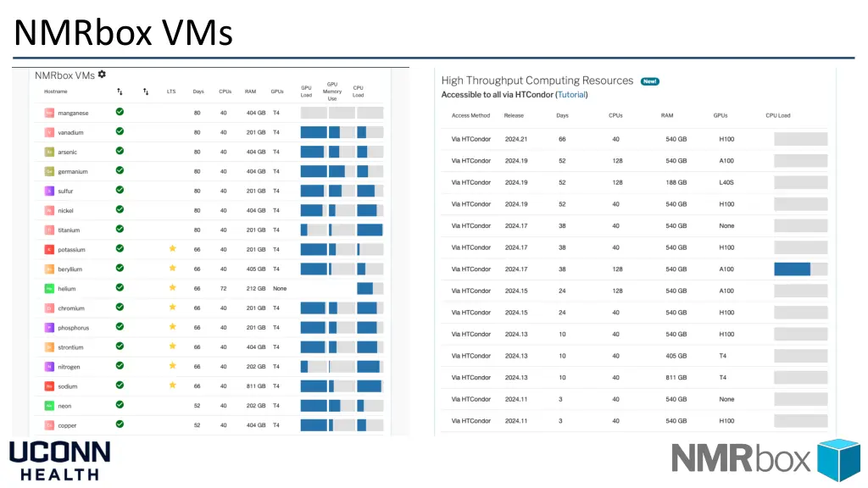Click the New! badge beside the heading
The image size is (868, 488).
(650, 81)
